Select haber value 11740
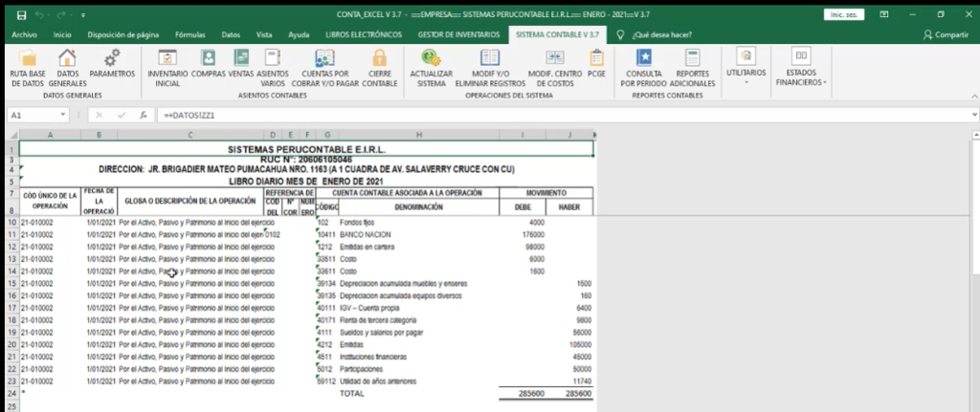The height and width of the screenshot is (412, 980). pyautogui.click(x=569, y=380)
